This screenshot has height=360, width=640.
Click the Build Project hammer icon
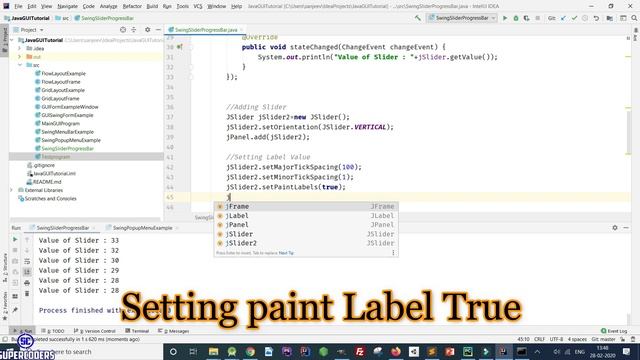[418, 18]
